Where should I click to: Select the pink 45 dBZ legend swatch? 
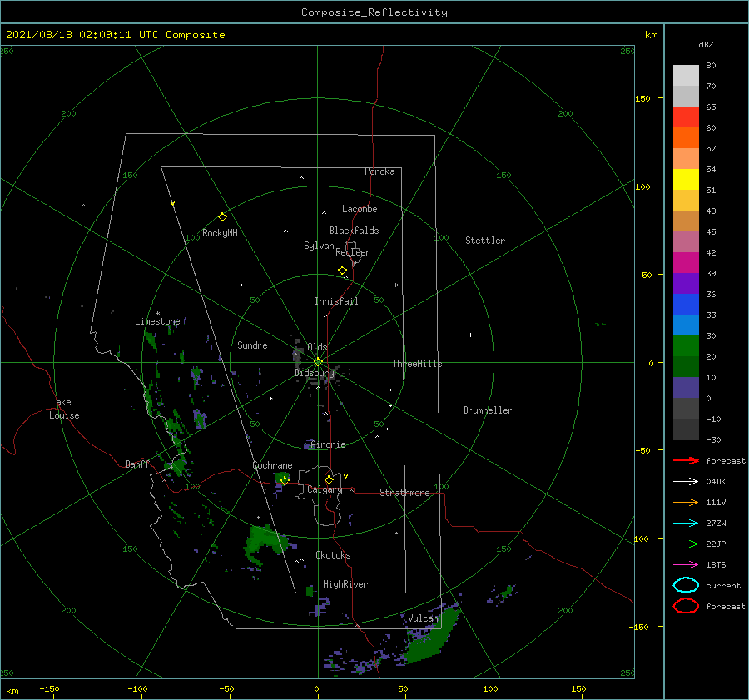(x=686, y=241)
